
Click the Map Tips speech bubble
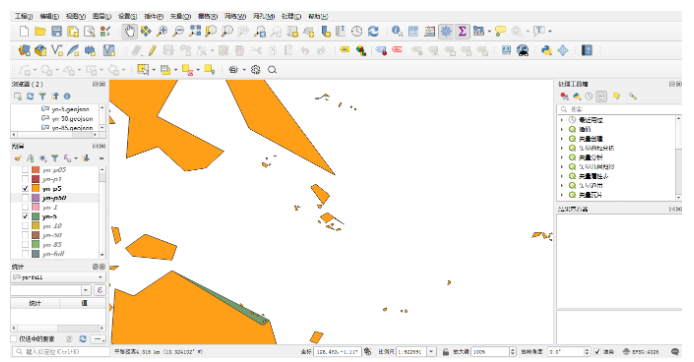click(x=501, y=31)
